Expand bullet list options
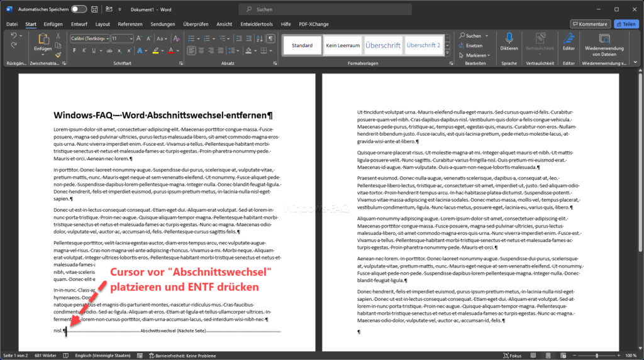This screenshot has width=644, height=360. (198, 38)
